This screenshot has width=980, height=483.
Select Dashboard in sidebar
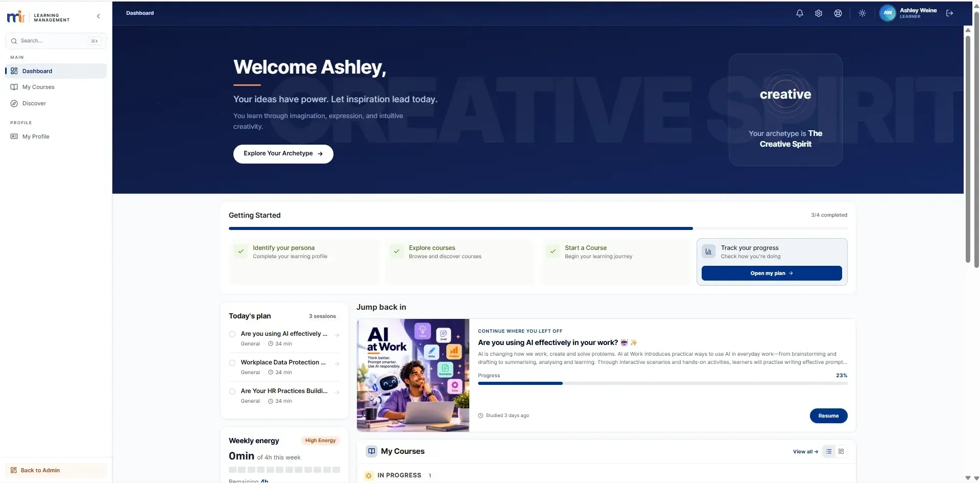pyautogui.click(x=56, y=71)
